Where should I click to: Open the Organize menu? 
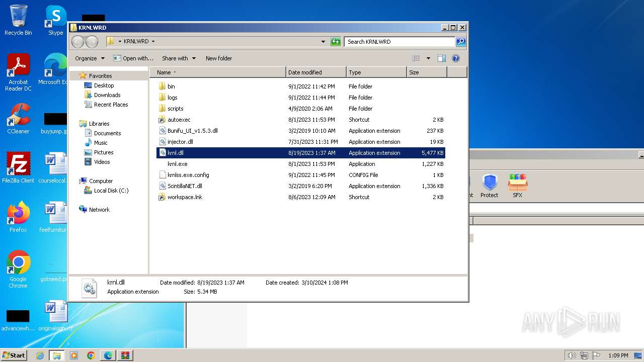click(90, 58)
